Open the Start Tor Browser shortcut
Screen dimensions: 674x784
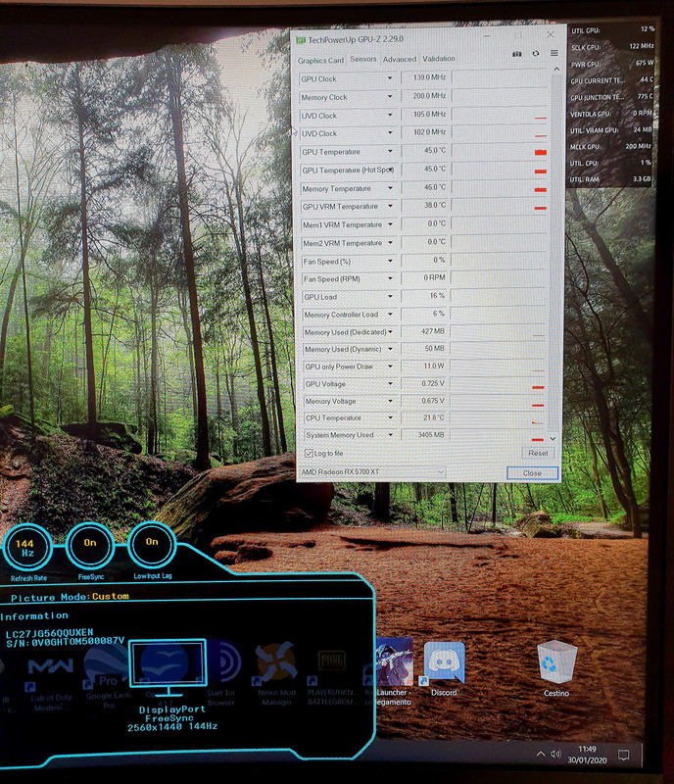point(221,674)
